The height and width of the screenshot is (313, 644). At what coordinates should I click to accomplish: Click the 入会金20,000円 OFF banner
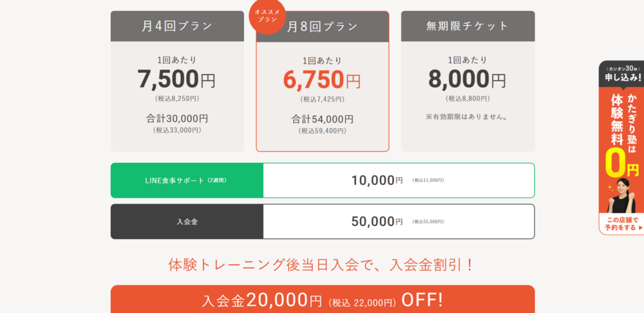[x=323, y=299]
